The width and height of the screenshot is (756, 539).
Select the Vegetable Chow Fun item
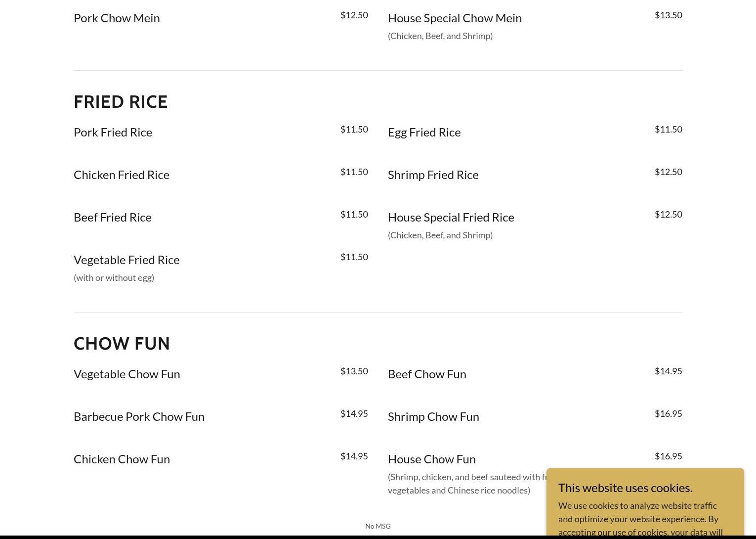point(127,374)
